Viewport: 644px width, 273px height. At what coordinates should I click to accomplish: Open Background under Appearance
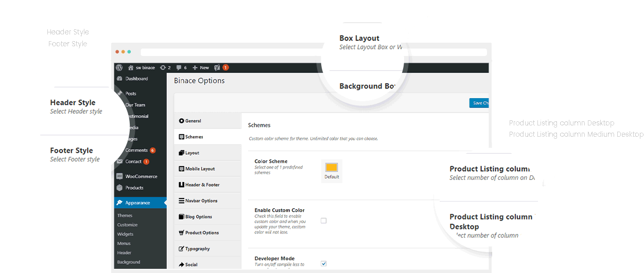pos(129,262)
